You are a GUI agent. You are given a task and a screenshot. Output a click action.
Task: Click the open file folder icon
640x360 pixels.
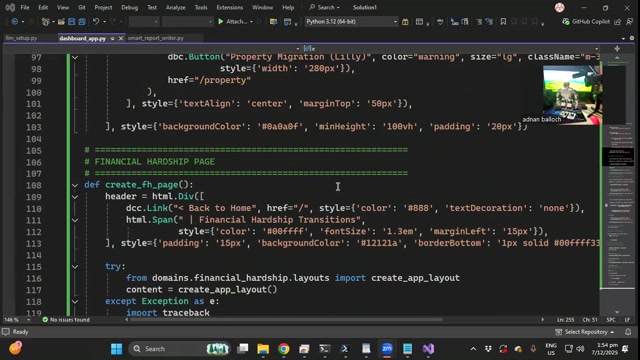pyautogui.click(x=61, y=22)
